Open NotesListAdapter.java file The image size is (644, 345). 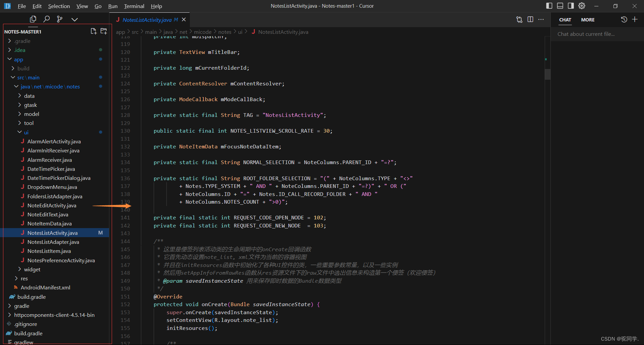click(x=53, y=242)
